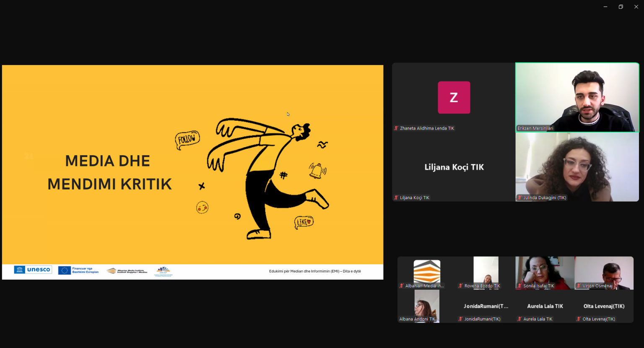Click muted mic icon beside Aurela Lala label
Viewport: 644px width, 348px height.
click(519, 319)
